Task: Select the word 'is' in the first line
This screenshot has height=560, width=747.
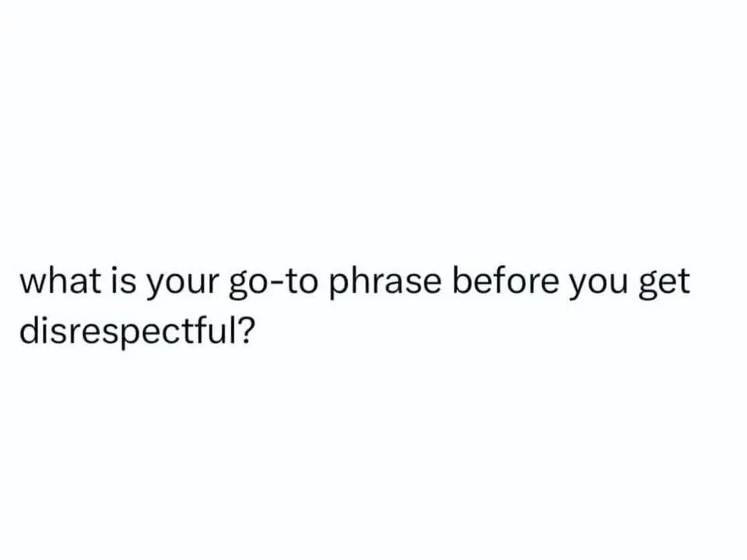Action: point(124,281)
